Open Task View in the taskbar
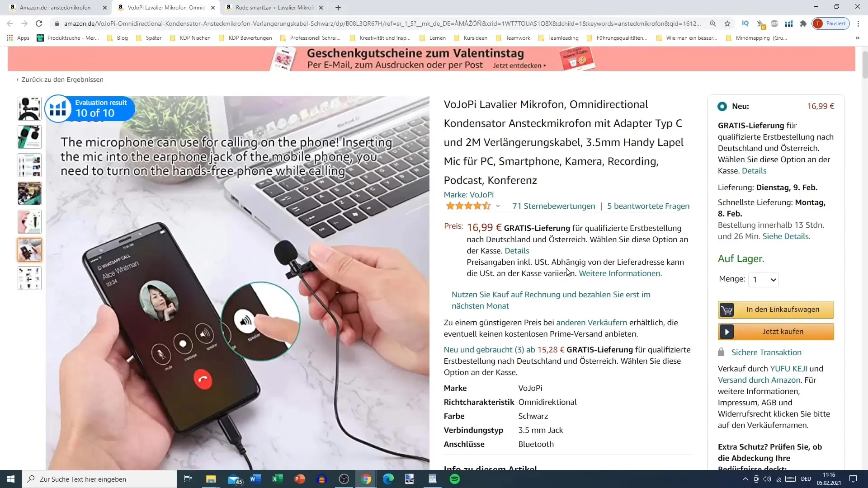Image resolution: width=868 pixels, height=488 pixels. (188, 479)
